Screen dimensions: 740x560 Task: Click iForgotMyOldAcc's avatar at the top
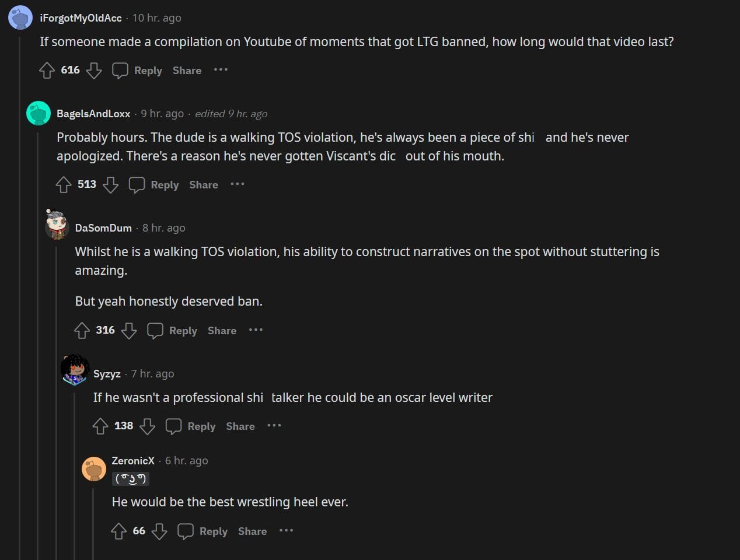(x=20, y=17)
